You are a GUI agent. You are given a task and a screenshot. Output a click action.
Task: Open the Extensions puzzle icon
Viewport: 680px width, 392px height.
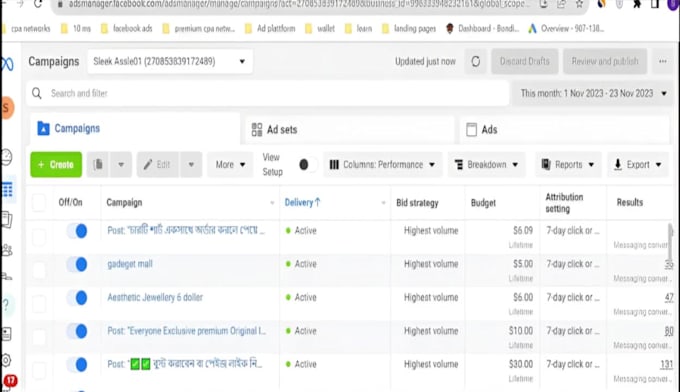[637, 4]
